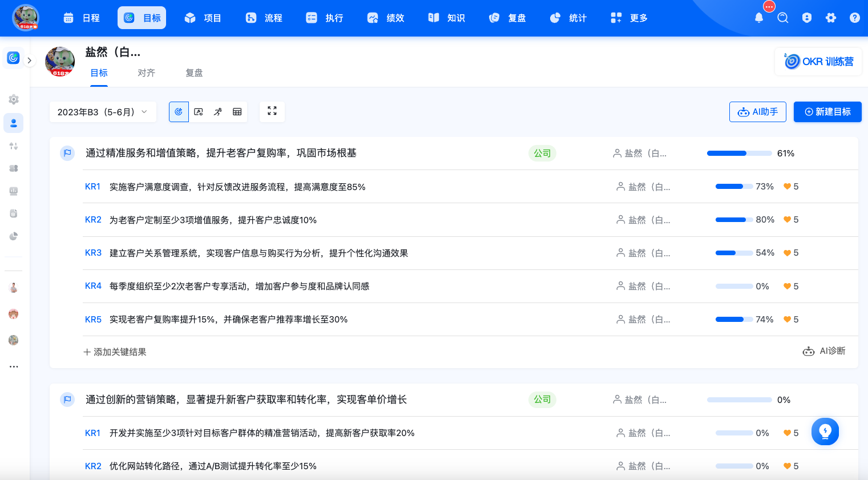This screenshot has width=868, height=480.
Task: Open 更多 menu in top navigation
Action: coord(629,18)
